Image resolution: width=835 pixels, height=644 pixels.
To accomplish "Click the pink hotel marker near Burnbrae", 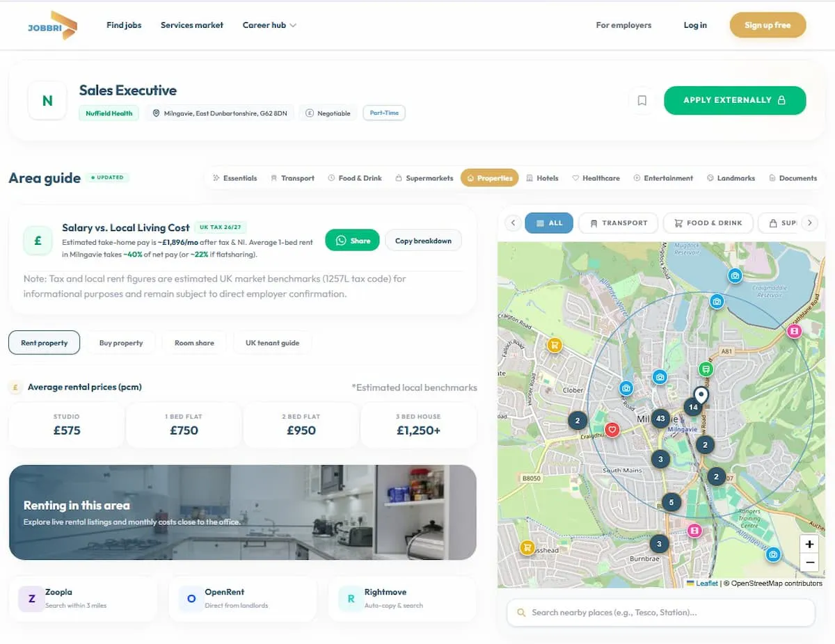I will (694, 531).
